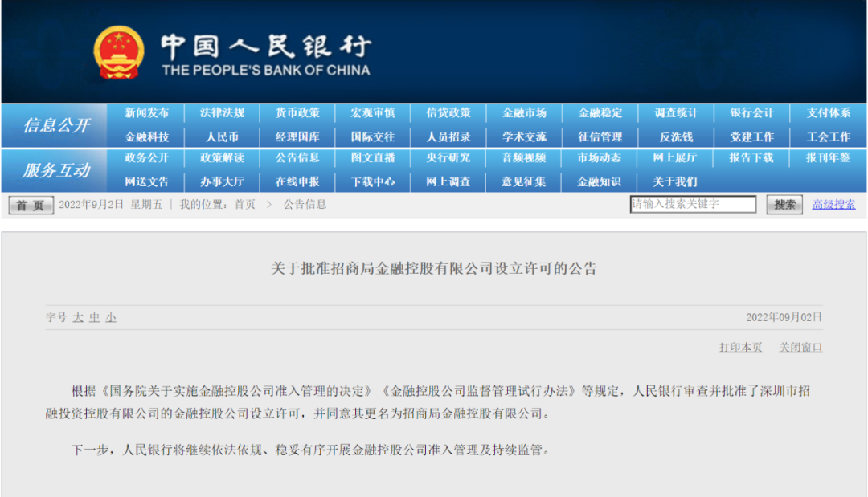The width and height of the screenshot is (868, 497).
Task: Open 法律法规 menu item
Action: [x=222, y=112]
